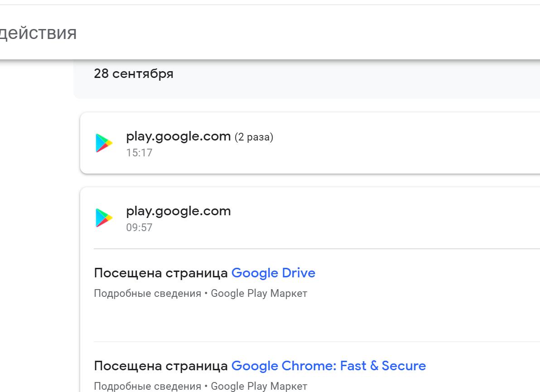Open the Google Chrome: Fast & Secure link

(328, 366)
